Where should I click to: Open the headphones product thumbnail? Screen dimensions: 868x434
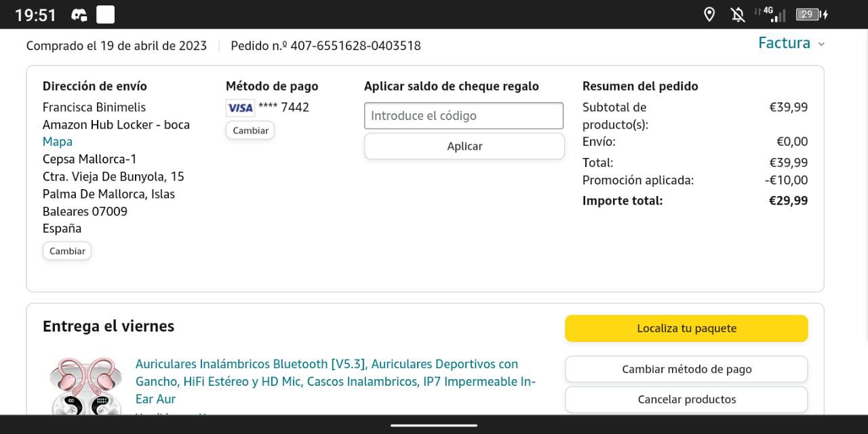(x=86, y=386)
